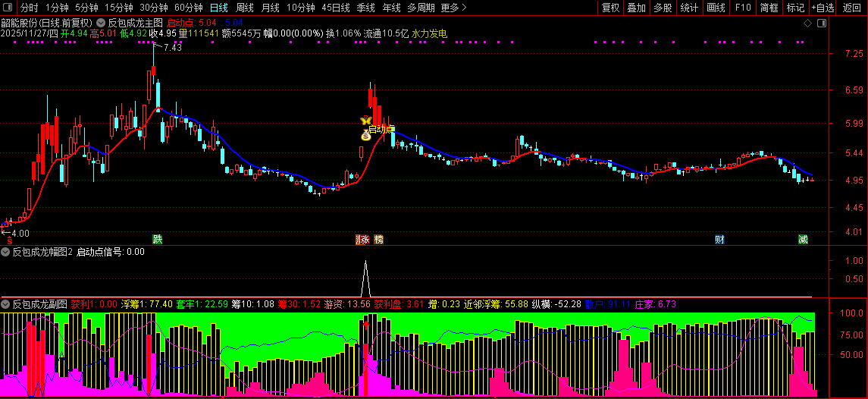Open the panel icon left of 分时
868x399 pixels.
pos(9,8)
